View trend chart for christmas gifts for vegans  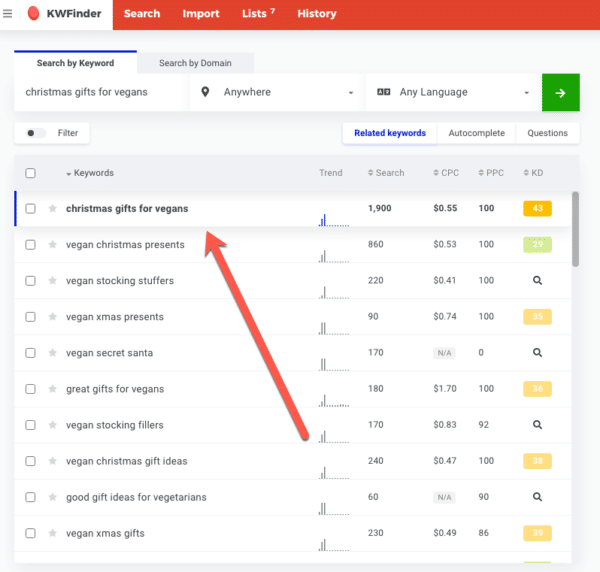(x=334, y=220)
